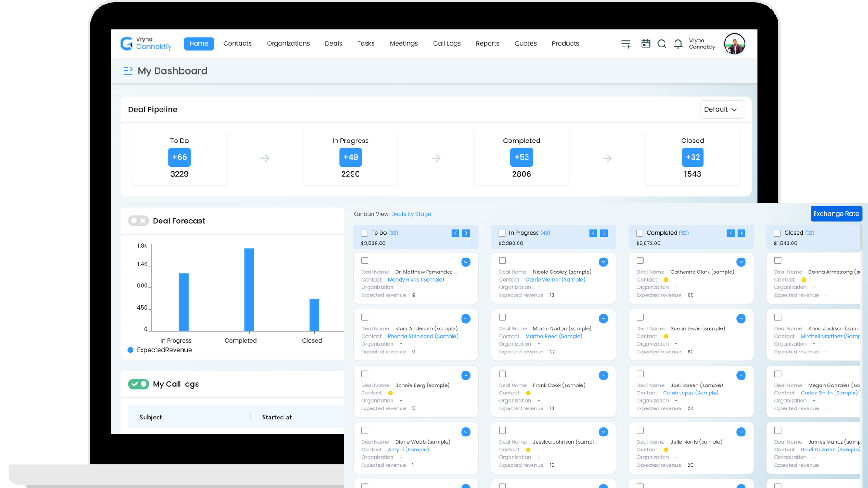Toggle the sidebar icon beside My Dashboard
868x488 pixels.
tap(128, 70)
